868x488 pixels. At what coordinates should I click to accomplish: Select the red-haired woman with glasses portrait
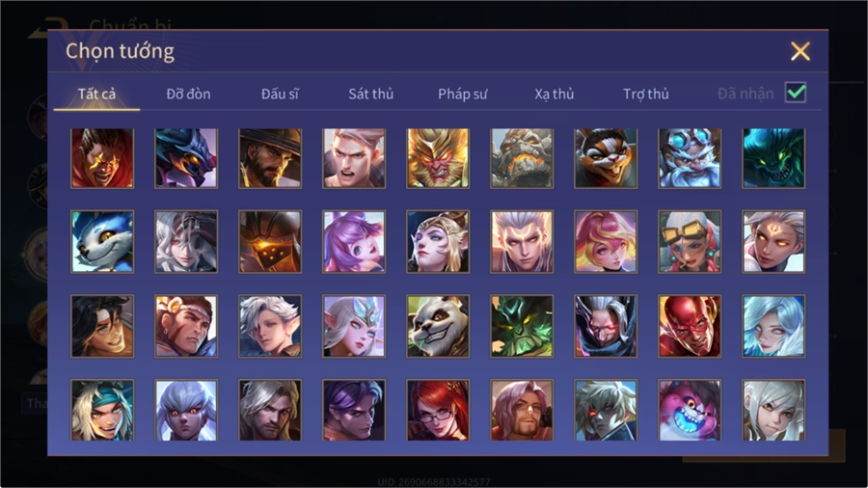pyautogui.click(x=438, y=410)
